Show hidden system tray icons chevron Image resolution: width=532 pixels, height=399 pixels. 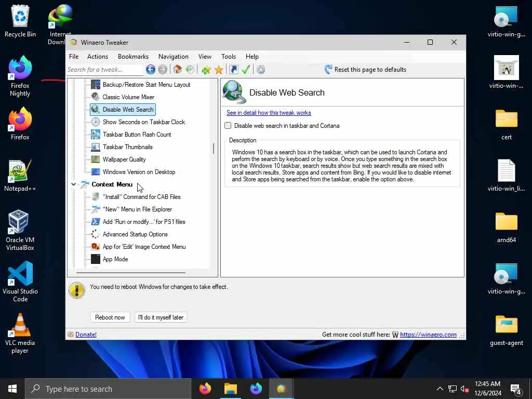click(x=440, y=389)
